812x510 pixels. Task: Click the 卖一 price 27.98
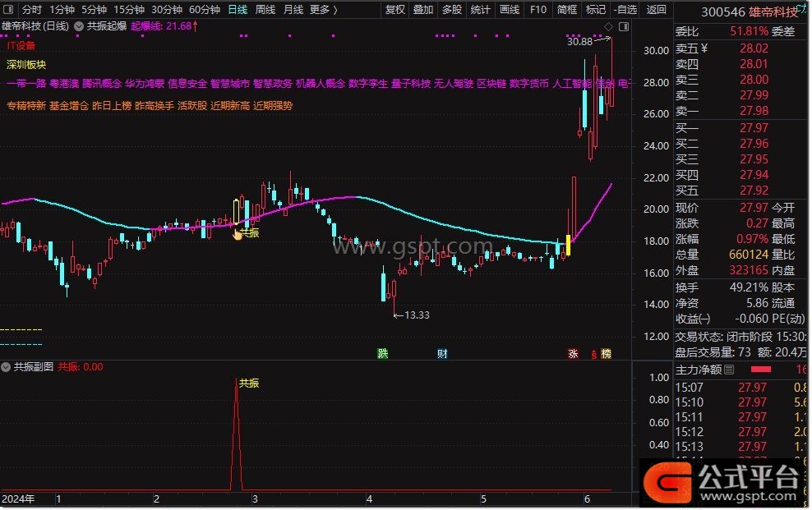pyautogui.click(x=754, y=111)
